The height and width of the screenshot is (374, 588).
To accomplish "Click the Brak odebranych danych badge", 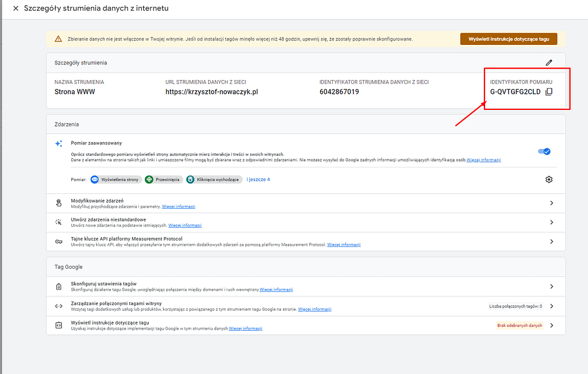I will click(x=520, y=325).
